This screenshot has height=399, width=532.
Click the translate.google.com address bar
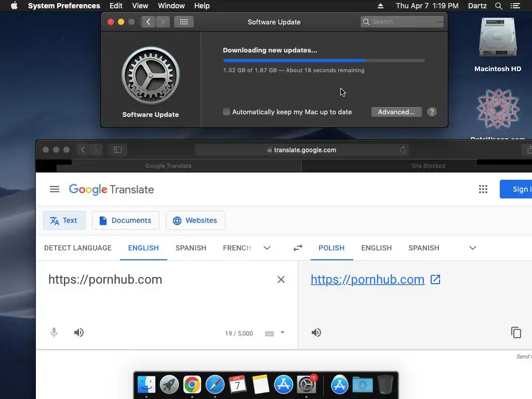(x=302, y=150)
